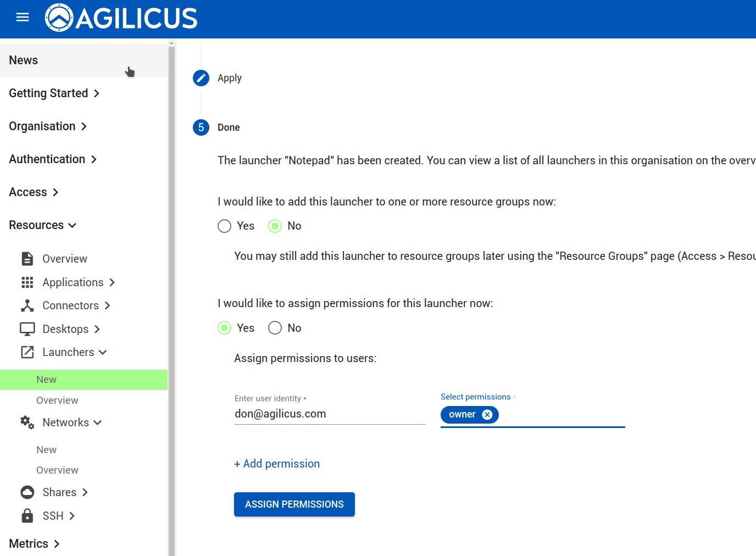This screenshot has width=756, height=556.
Task: Expand the Authentication menu
Action: 53,159
